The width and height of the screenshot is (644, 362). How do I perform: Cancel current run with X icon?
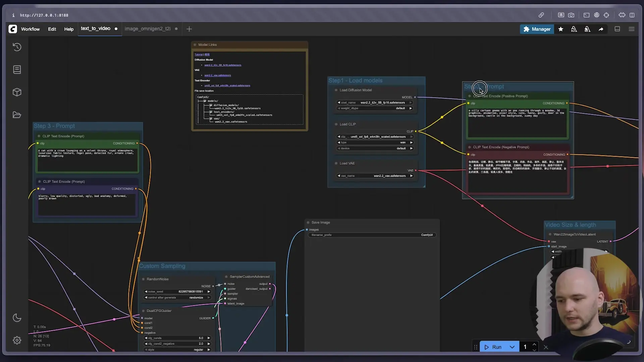click(546, 347)
